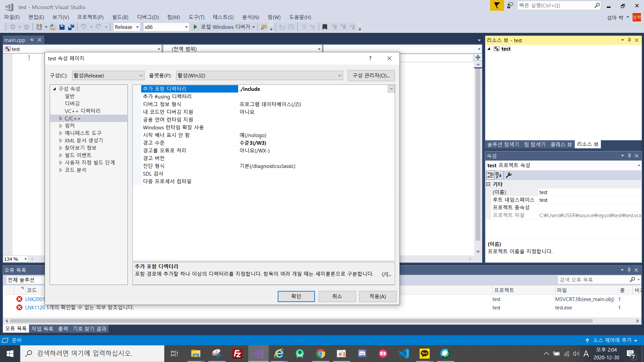Start the Local Windows Debugger
This screenshot has width=644, height=362.
tap(196, 27)
